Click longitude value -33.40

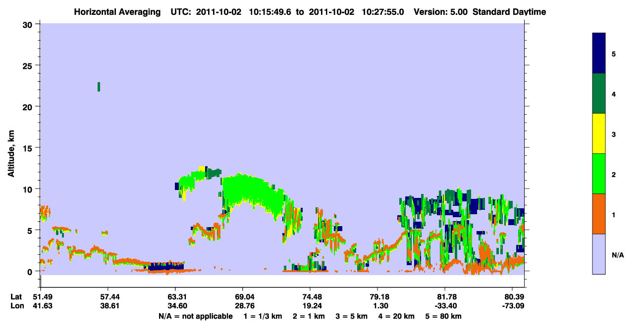[445, 306]
